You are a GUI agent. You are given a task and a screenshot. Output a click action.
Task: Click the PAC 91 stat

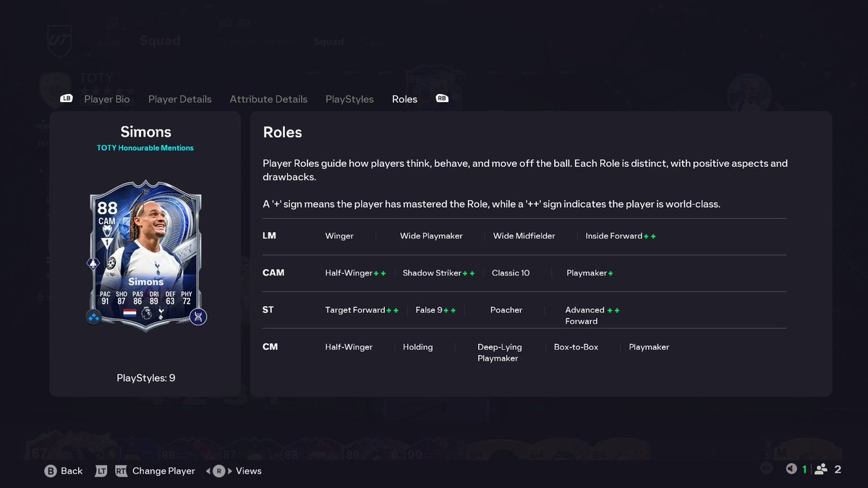coord(105,297)
